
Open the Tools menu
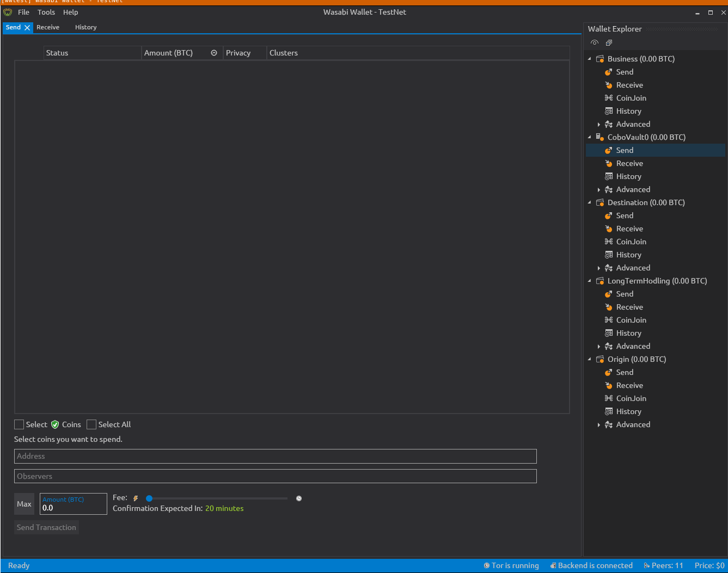click(46, 12)
